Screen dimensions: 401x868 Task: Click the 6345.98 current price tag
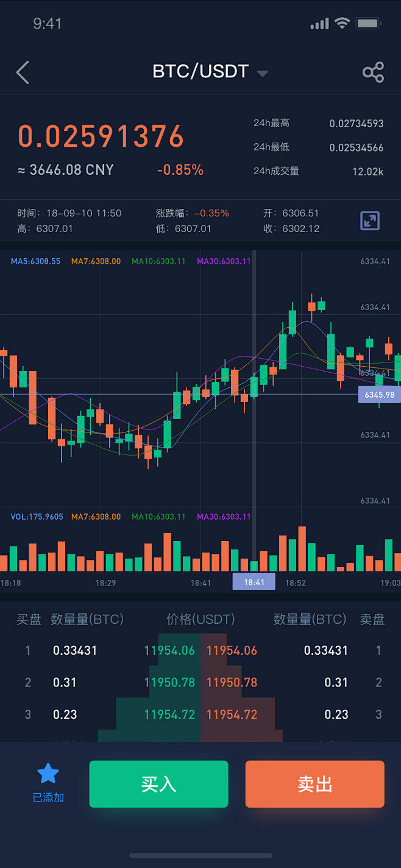pyautogui.click(x=379, y=395)
